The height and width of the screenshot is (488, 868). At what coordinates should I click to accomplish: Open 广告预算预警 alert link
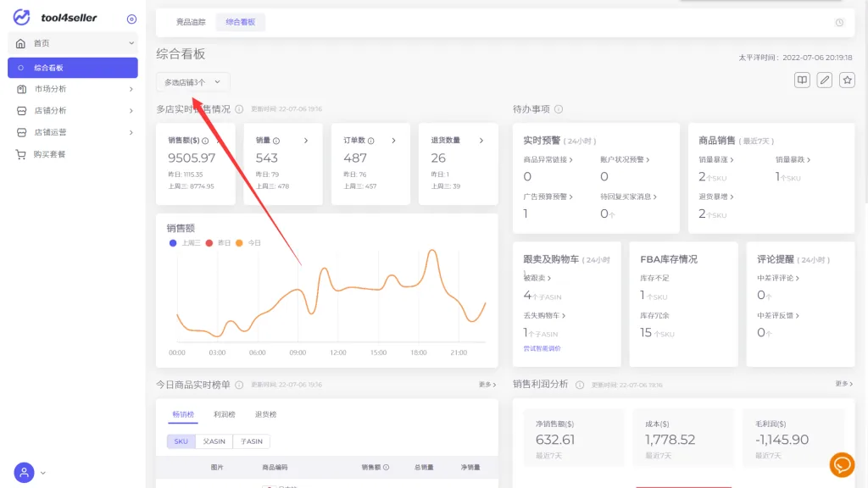pos(548,197)
